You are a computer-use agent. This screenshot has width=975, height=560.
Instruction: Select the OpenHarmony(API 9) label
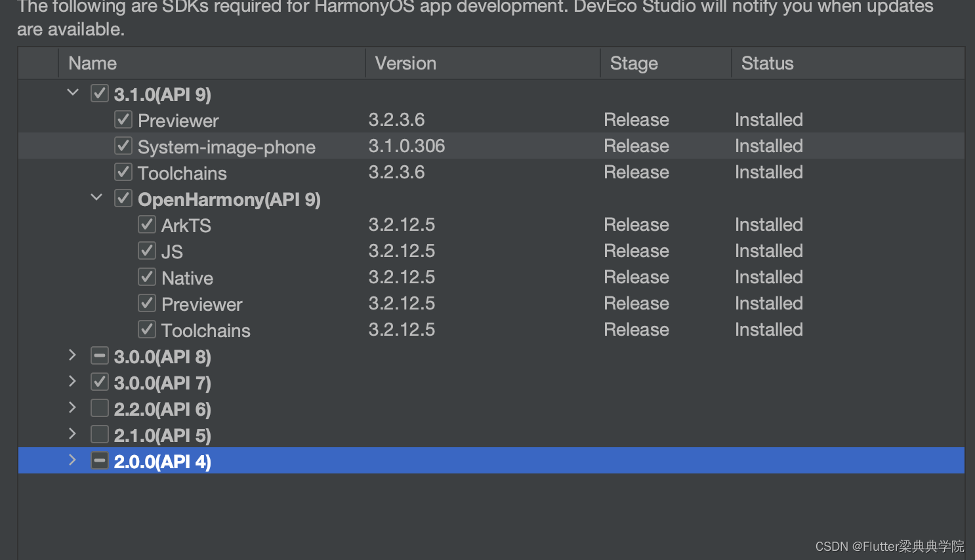229,199
